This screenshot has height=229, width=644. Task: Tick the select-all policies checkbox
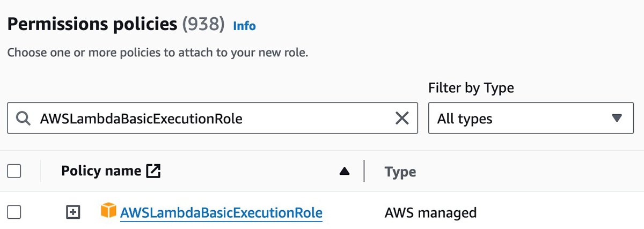14,172
